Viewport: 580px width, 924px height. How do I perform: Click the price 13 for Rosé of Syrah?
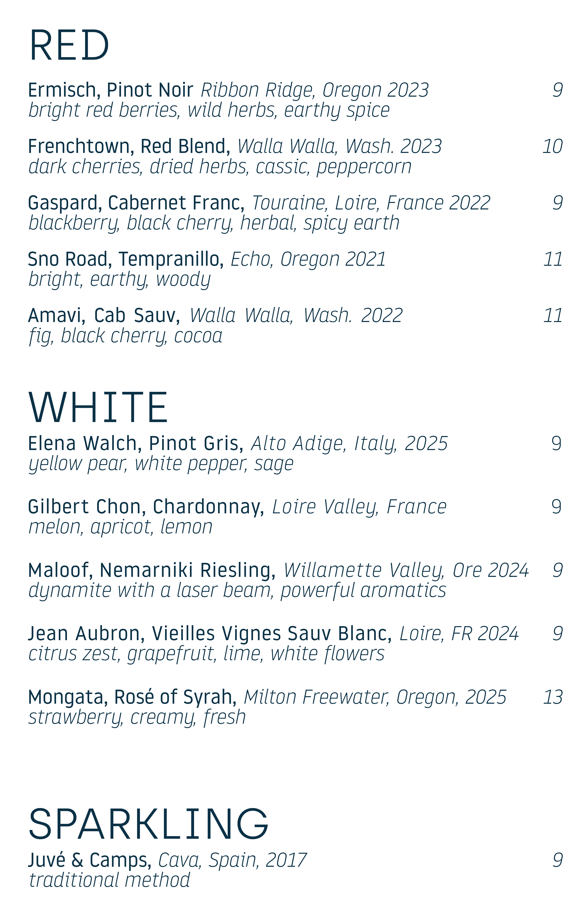[x=553, y=697]
